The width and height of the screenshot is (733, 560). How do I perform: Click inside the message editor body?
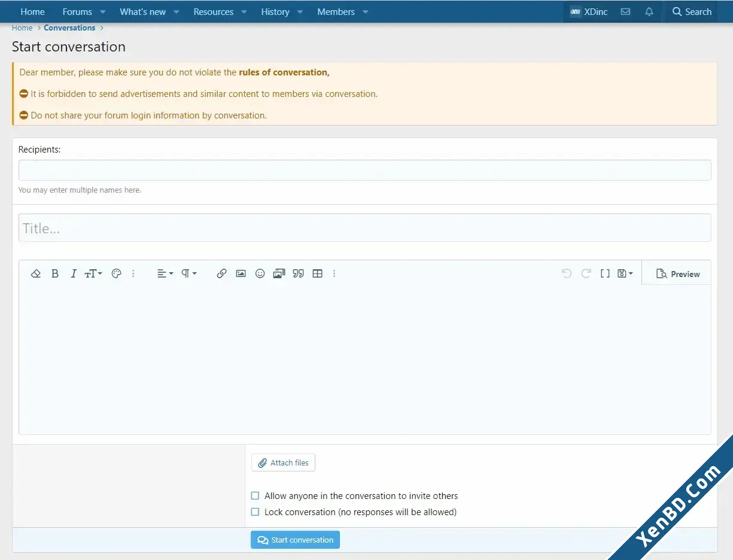pyautogui.click(x=365, y=360)
